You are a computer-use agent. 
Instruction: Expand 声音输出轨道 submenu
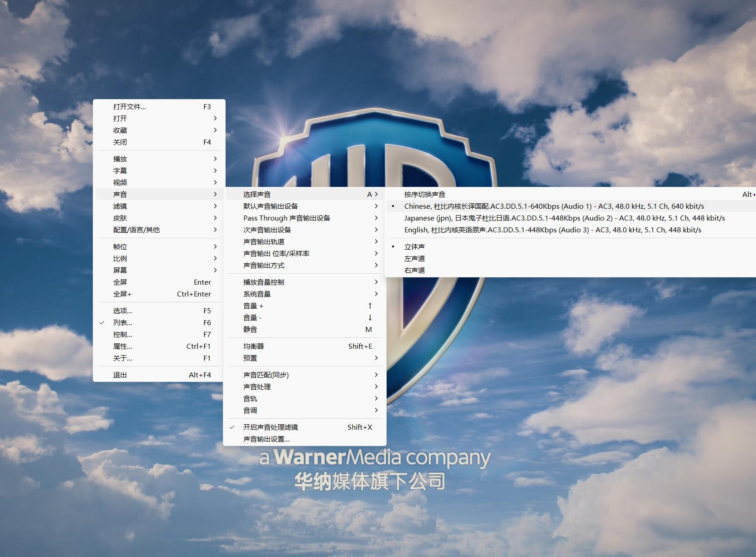pos(305,241)
